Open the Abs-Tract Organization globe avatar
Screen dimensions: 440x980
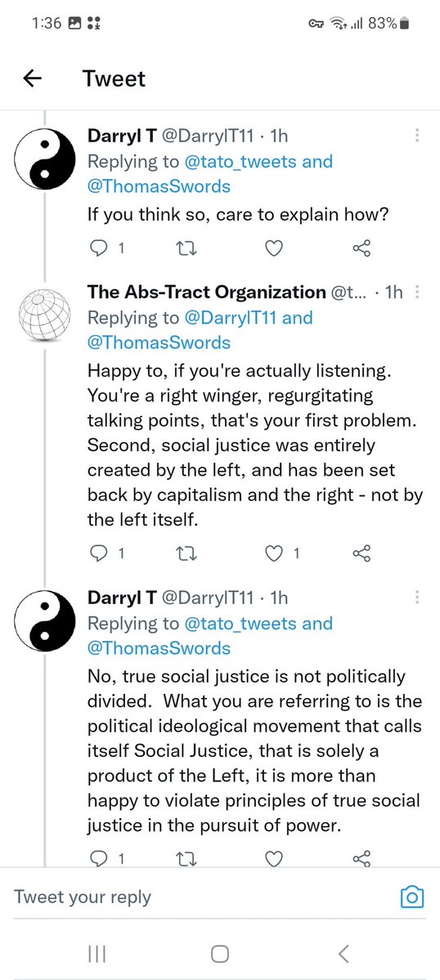pyautogui.click(x=44, y=315)
